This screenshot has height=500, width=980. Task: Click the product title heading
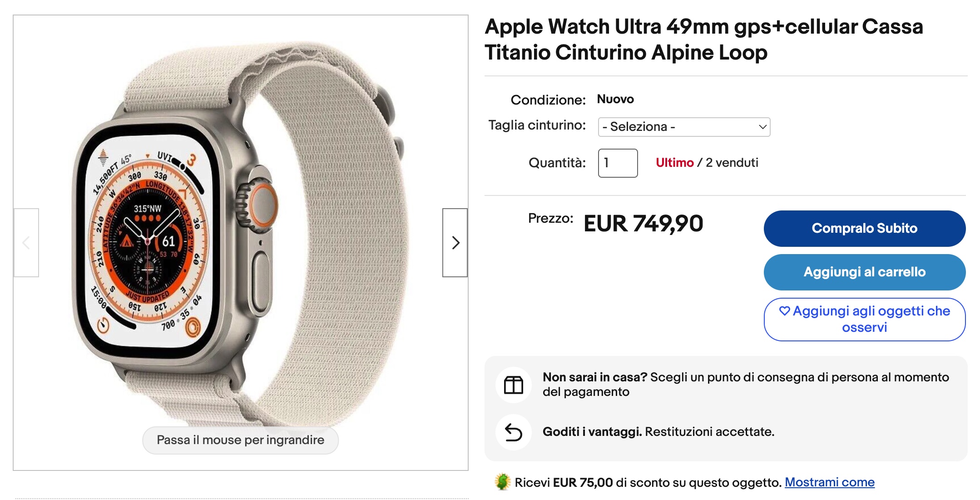[x=704, y=39]
